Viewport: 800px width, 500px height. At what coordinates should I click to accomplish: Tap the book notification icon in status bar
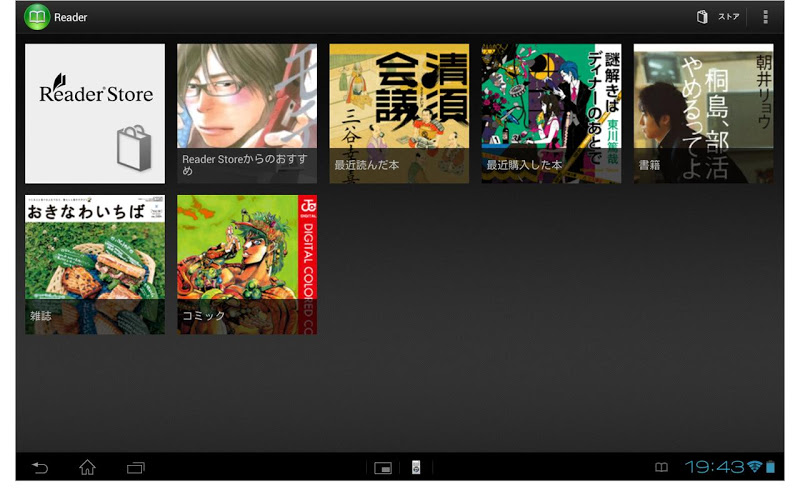[x=661, y=467]
